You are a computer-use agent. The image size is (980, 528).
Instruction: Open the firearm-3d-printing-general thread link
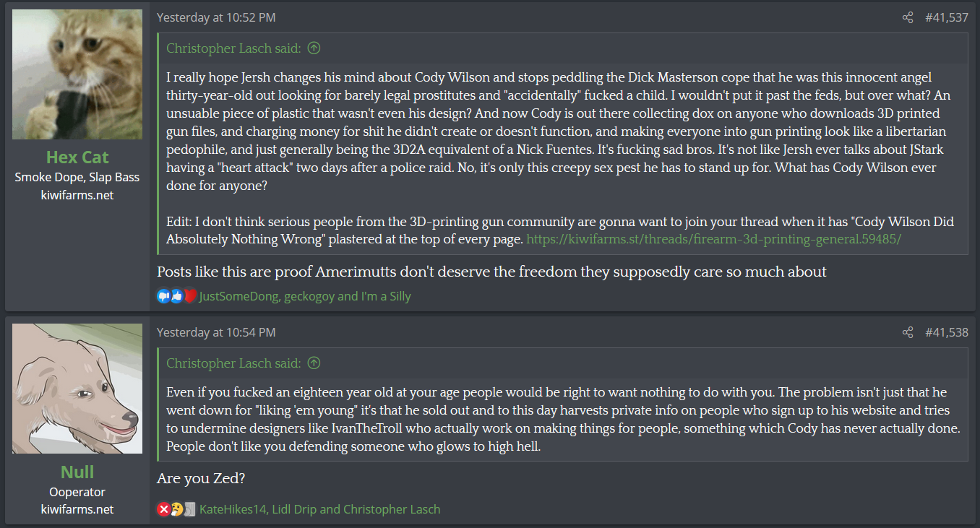(x=713, y=239)
